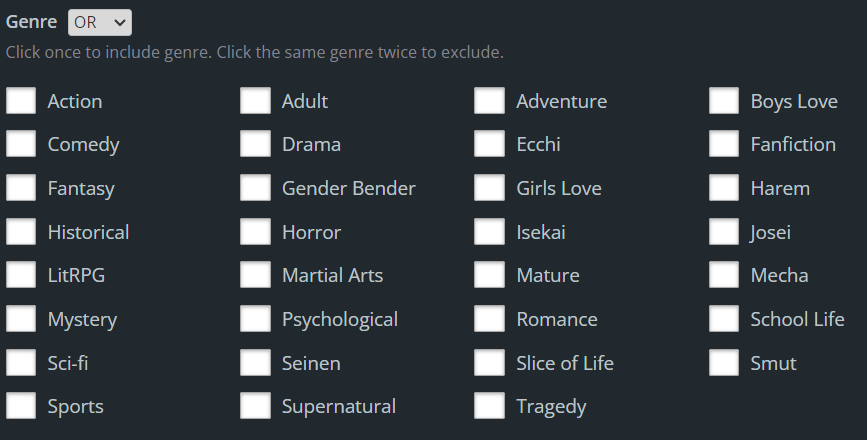Include the Isekai genre checkbox
This screenshot has width=867, height=440.
[489, 232]
